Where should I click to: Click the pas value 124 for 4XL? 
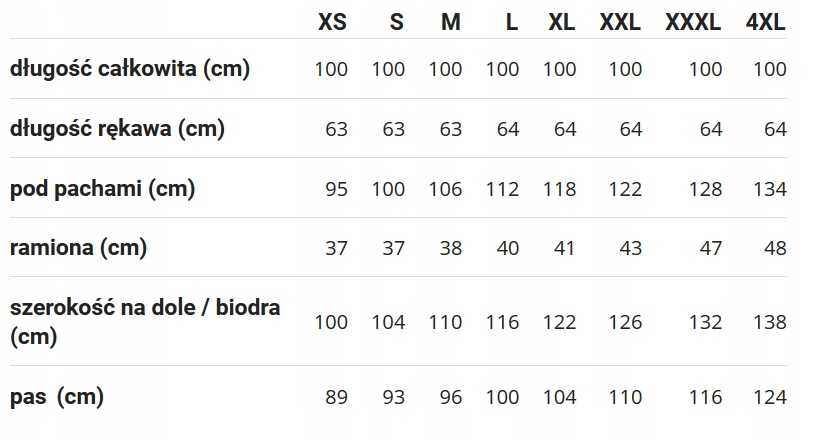(x=770, y=398)
